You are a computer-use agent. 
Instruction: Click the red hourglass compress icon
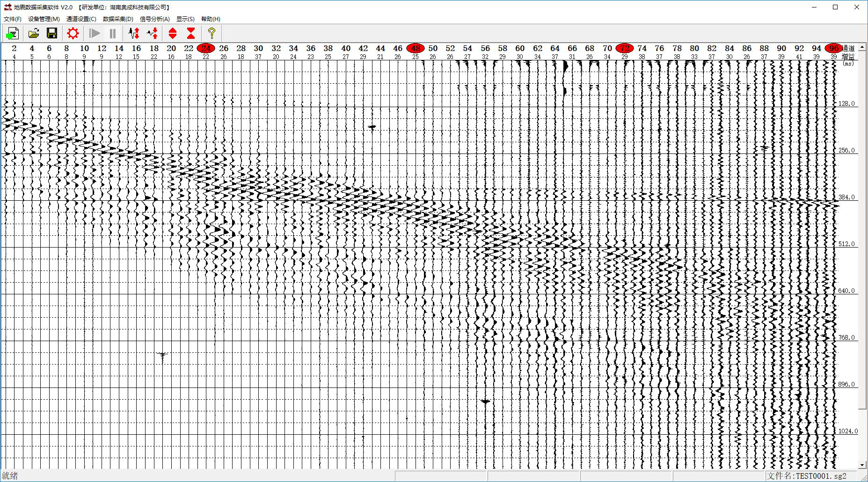point(191,34)
